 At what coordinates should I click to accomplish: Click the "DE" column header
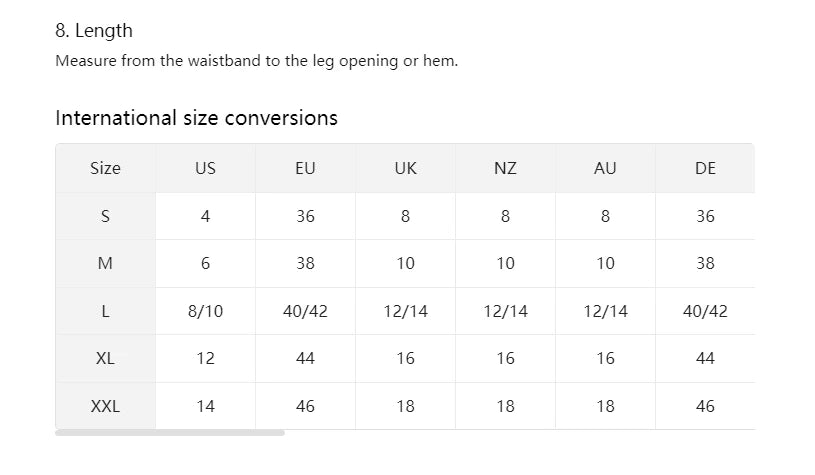pyautogui.click(x=705, y=168)
